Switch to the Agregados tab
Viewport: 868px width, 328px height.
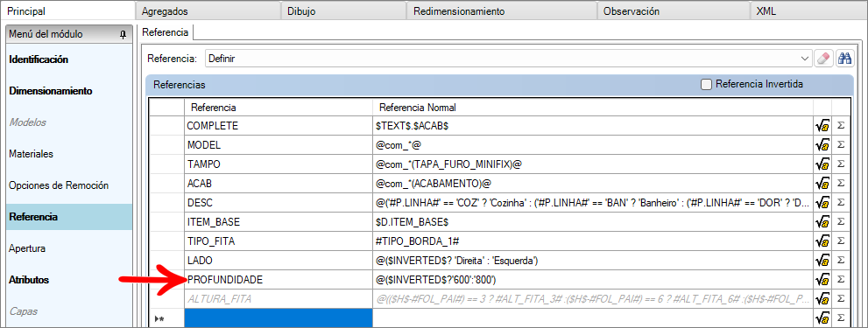tap(208, 11)
